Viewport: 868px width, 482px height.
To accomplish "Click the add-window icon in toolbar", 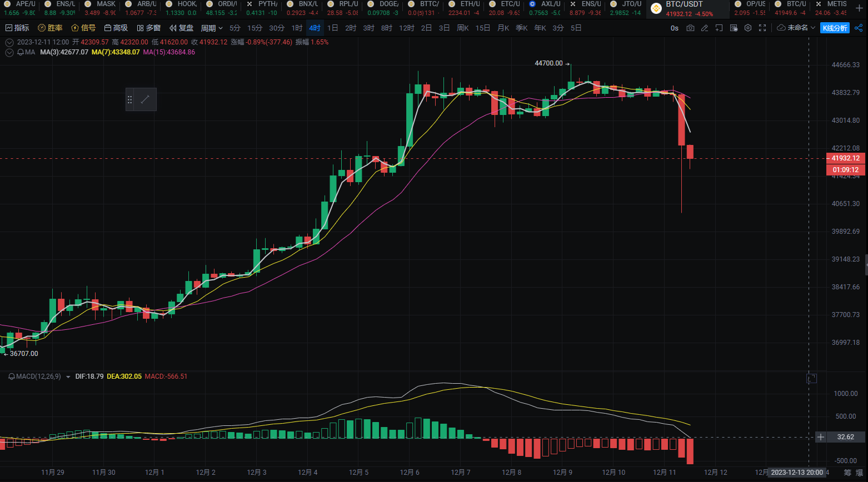I will click(x=719, y=28).
